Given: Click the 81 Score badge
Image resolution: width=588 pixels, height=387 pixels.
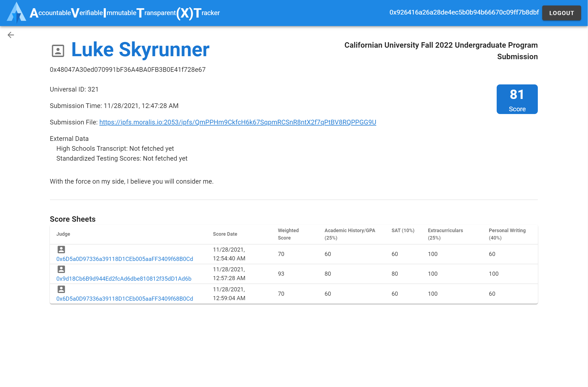Looking at the screenshot, I should tap(517, 99).
